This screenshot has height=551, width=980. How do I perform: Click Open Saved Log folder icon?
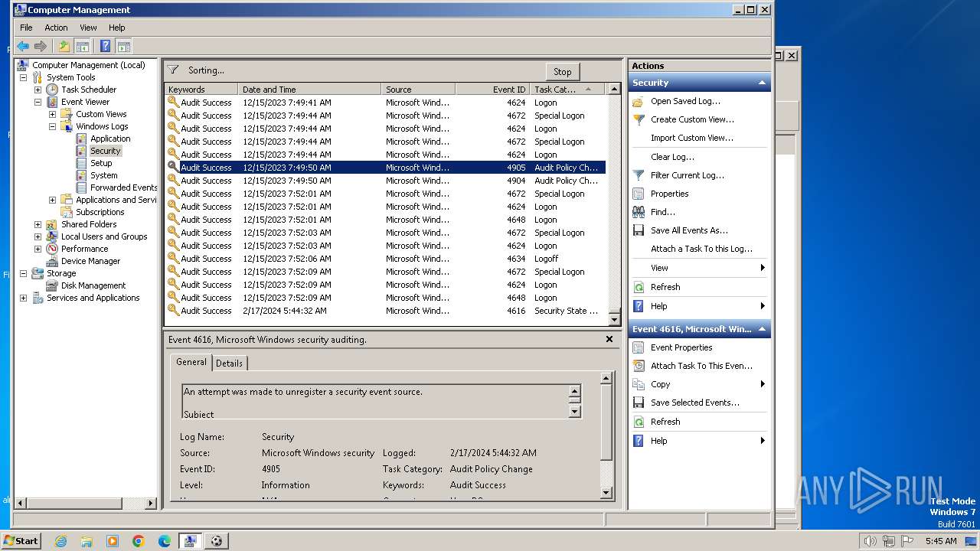[638, 101]
